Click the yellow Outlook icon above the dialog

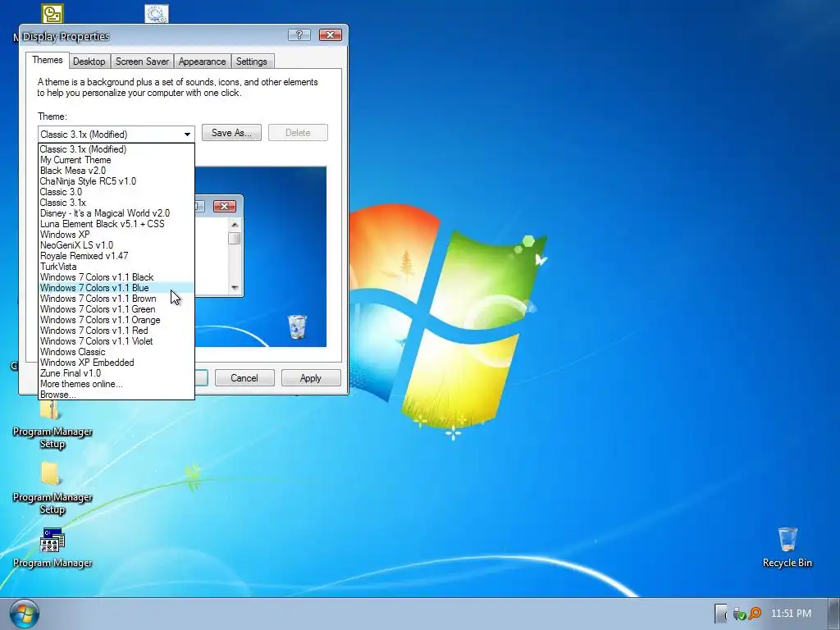point(52,13)
